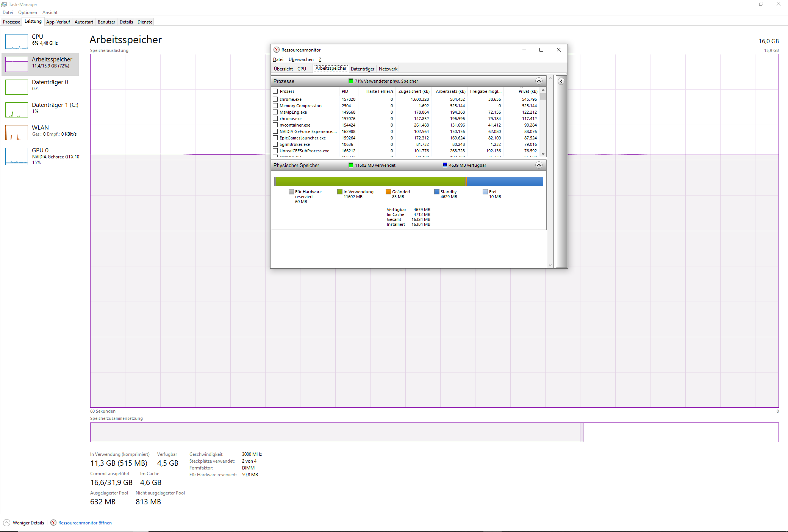Select the Datenträger 0 graph thumbnail

pyautogui.click(x=17, y=87)
